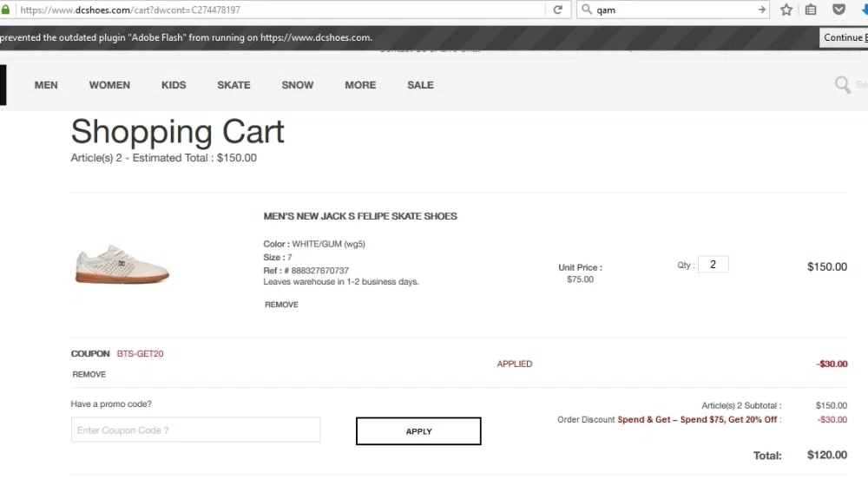Open the SALE menu

[x=420, y=85]
